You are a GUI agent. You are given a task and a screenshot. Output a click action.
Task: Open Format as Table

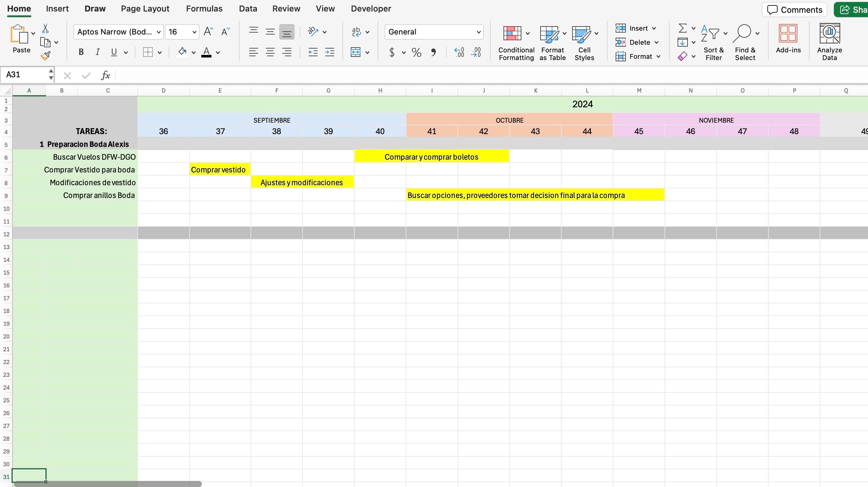[552, 43]
